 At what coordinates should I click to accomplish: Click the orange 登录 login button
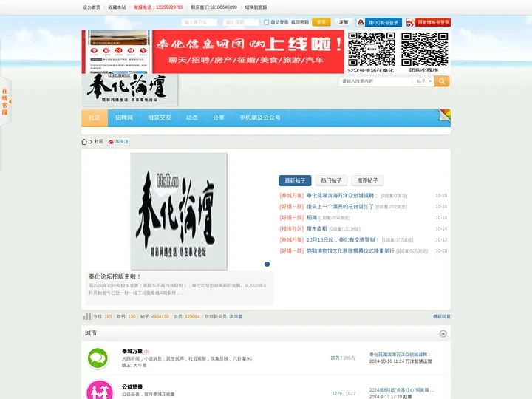321,22
